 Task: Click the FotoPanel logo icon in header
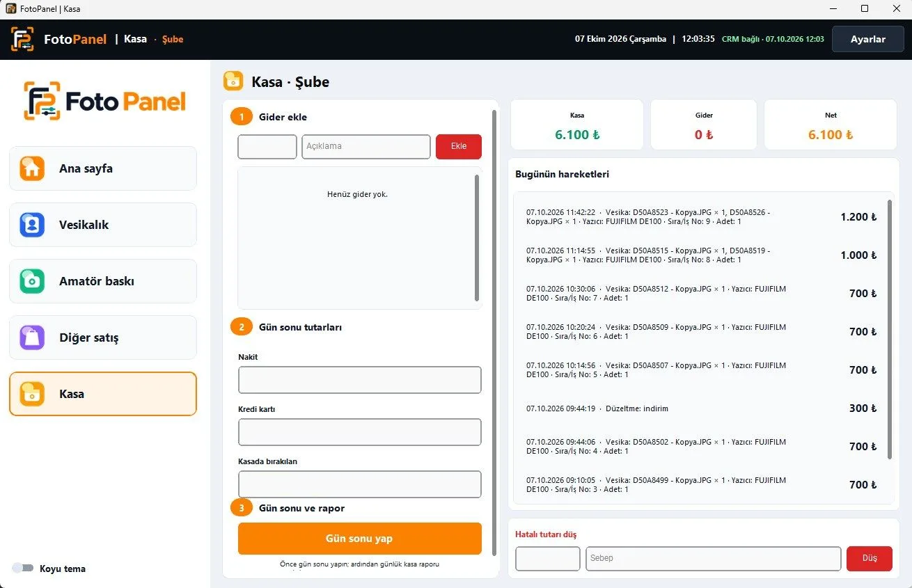tap(22, 39)
